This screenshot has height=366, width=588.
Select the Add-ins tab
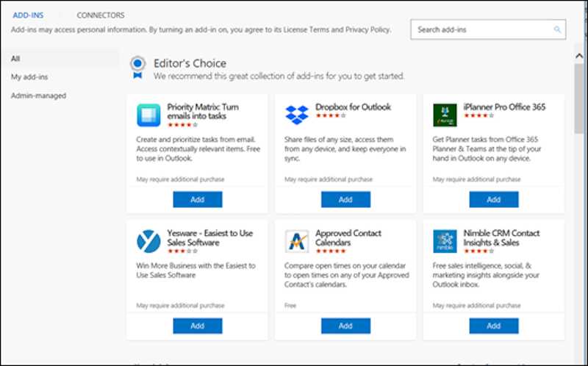[x=29, y=15]
